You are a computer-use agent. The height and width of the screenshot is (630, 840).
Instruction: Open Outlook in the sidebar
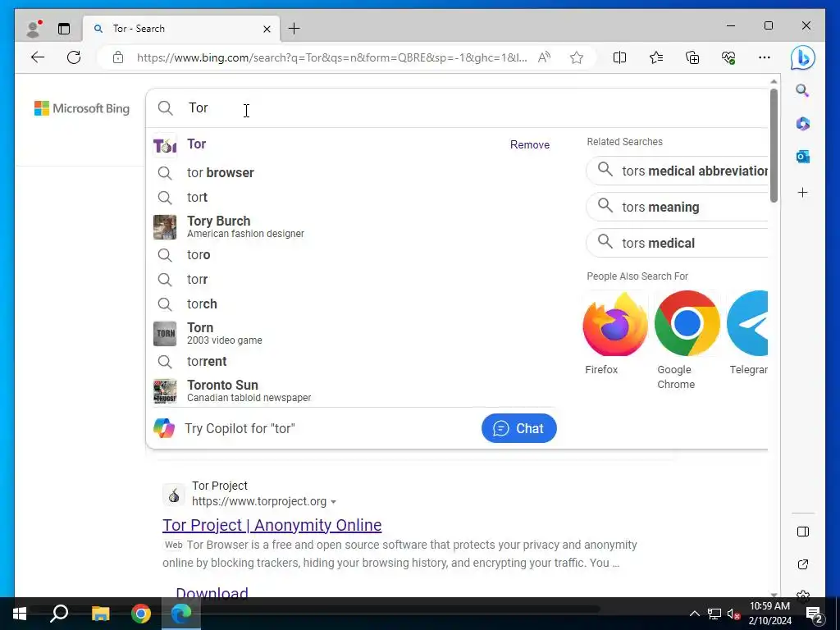click(x=802, y=157)
